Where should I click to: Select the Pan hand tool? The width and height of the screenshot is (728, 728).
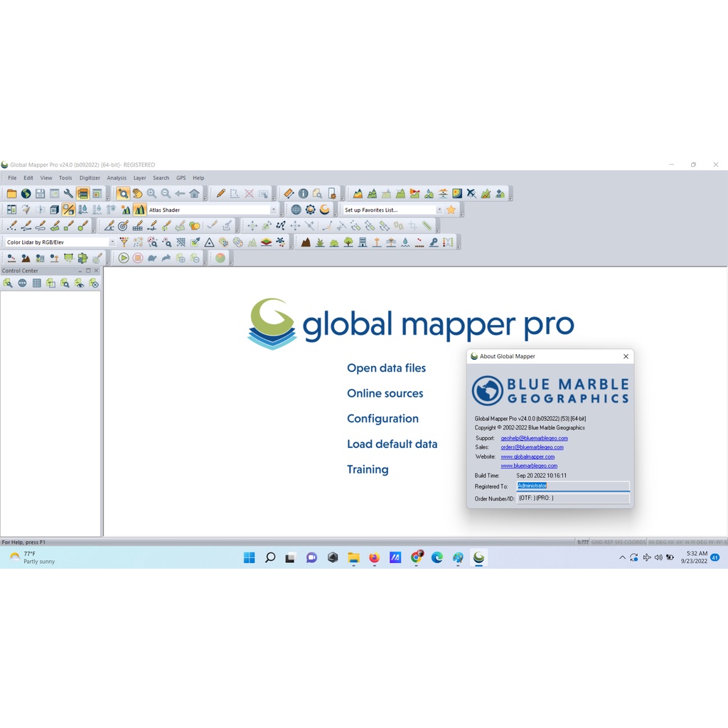(137, 193)
